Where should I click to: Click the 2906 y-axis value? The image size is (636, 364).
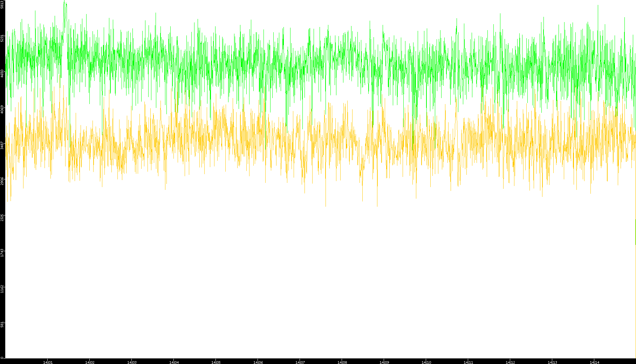(2, 181)
